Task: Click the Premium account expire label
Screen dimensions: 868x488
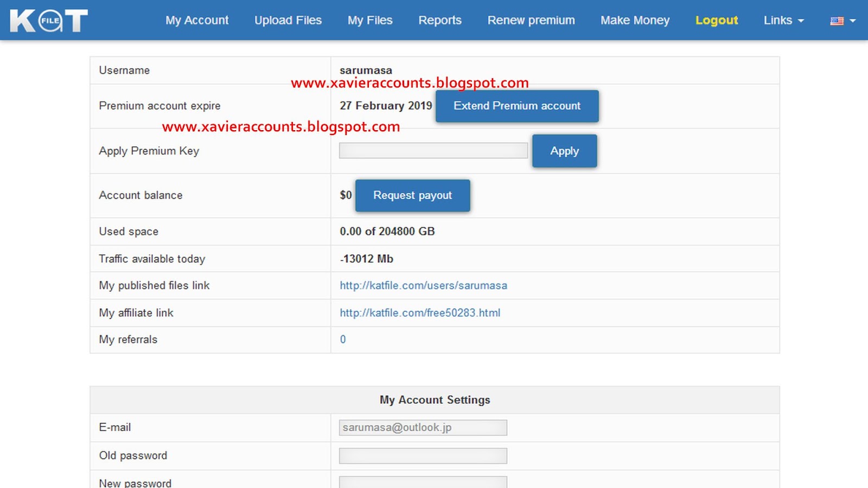Action: (x=159, y=106)
